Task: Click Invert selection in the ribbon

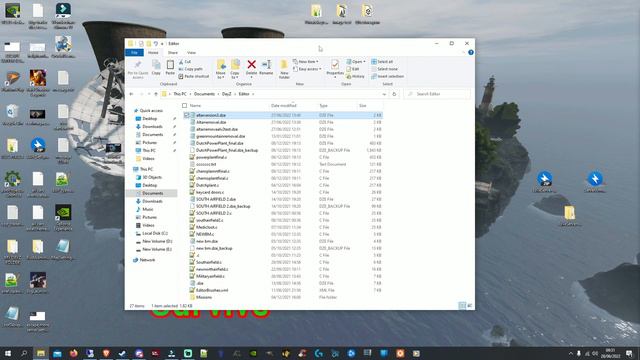Action: 388,76
